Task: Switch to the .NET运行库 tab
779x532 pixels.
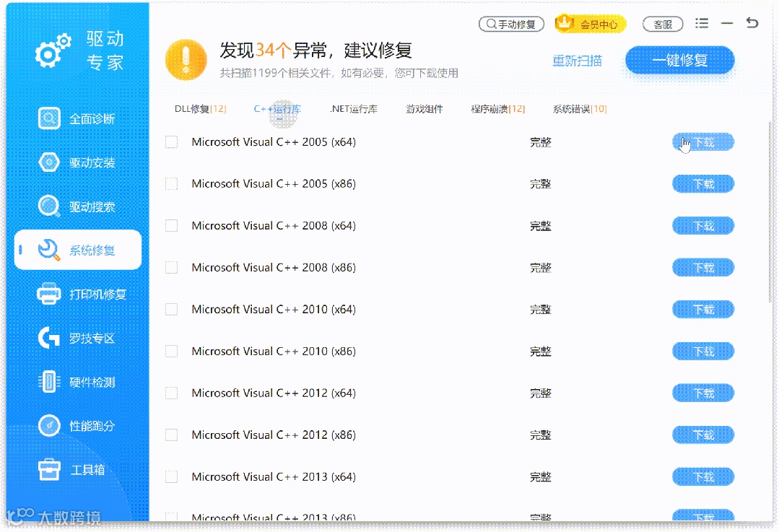Action: coord(353,109)
